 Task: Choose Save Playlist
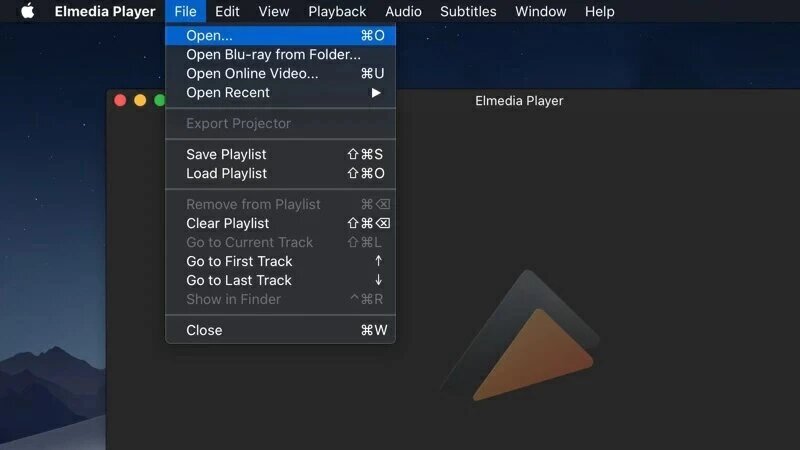(x=280, y=154)
